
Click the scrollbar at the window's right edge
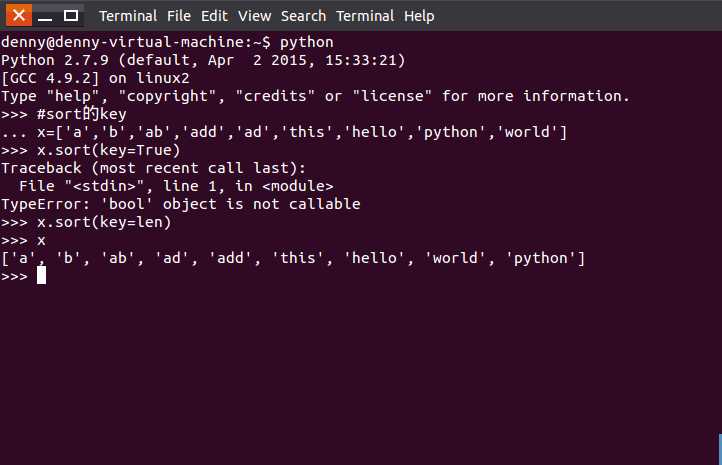tap(720, 448)
